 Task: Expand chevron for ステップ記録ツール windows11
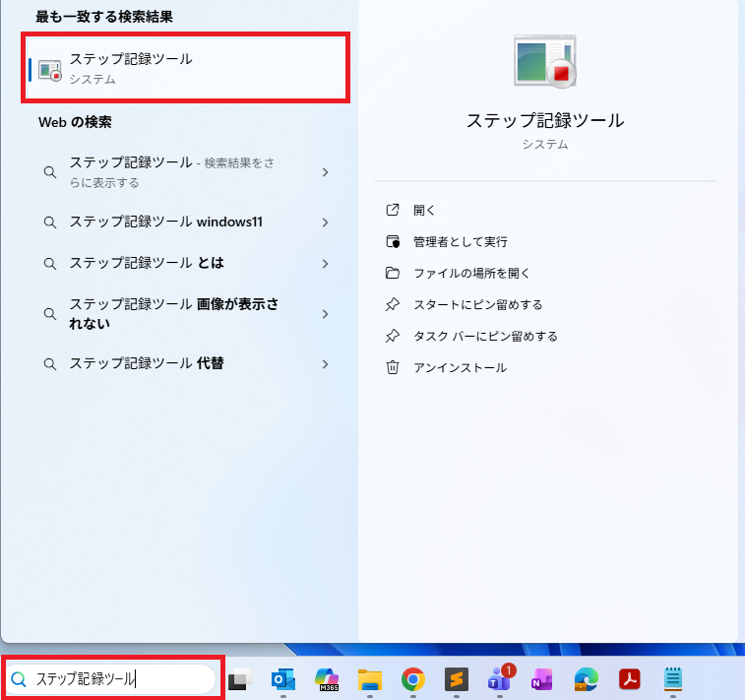click(x=325, y=223)
